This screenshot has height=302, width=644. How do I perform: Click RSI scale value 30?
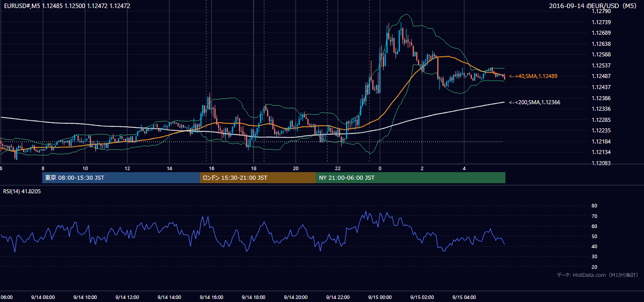(x=594, y=257)
